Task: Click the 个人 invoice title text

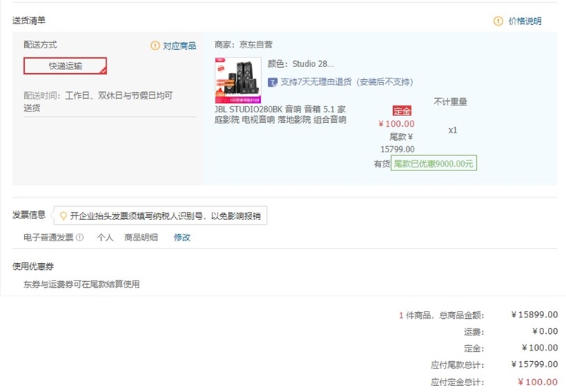Action: click(x=105, y=237)
